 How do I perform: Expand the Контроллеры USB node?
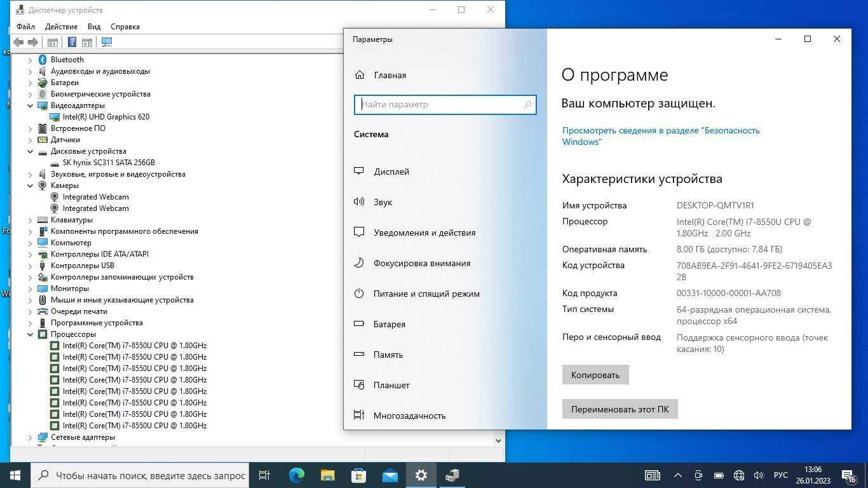[30, 266]
